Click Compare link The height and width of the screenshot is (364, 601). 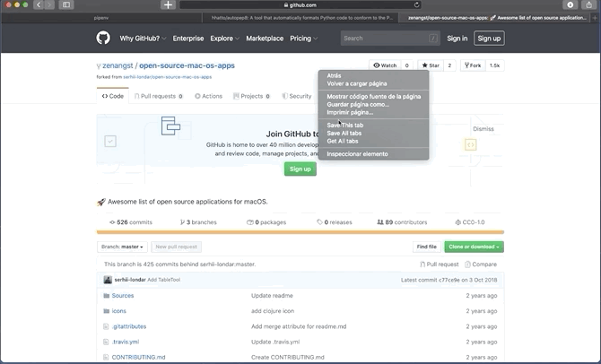point(481,264)
